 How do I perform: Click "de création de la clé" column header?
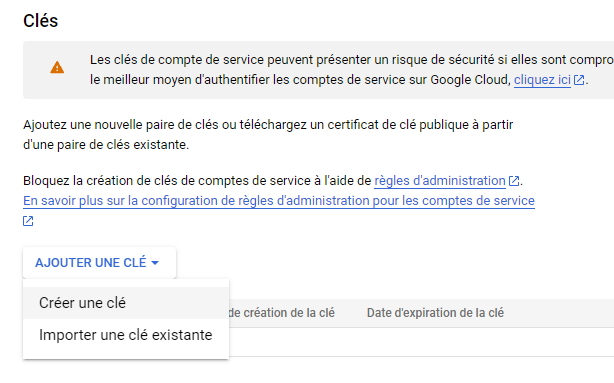coord(282,313)
